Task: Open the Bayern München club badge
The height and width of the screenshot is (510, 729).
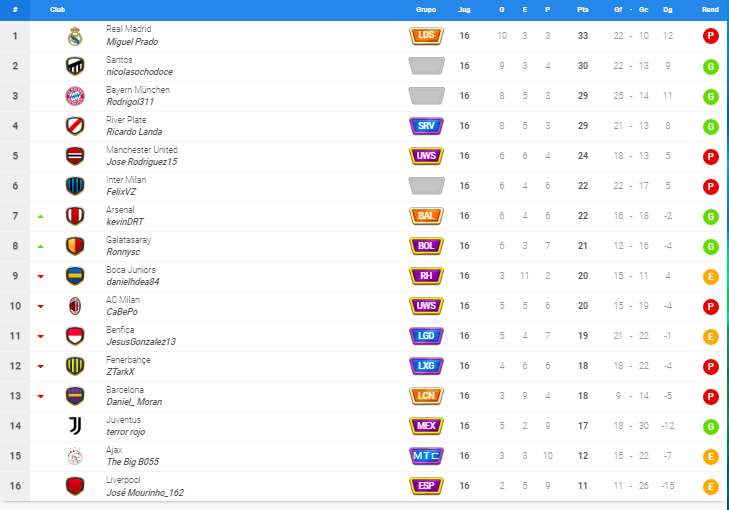Action: point(75,96)
